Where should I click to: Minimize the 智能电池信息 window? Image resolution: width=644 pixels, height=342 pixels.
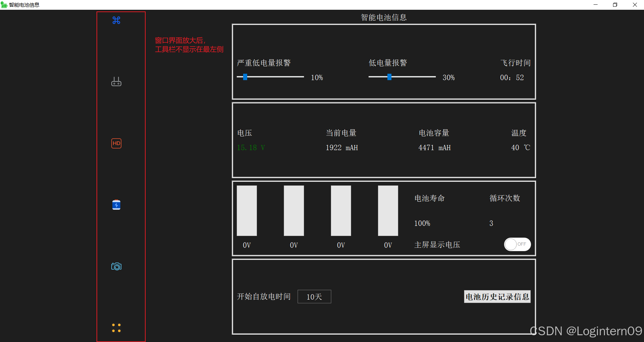[x=596, y=5]
